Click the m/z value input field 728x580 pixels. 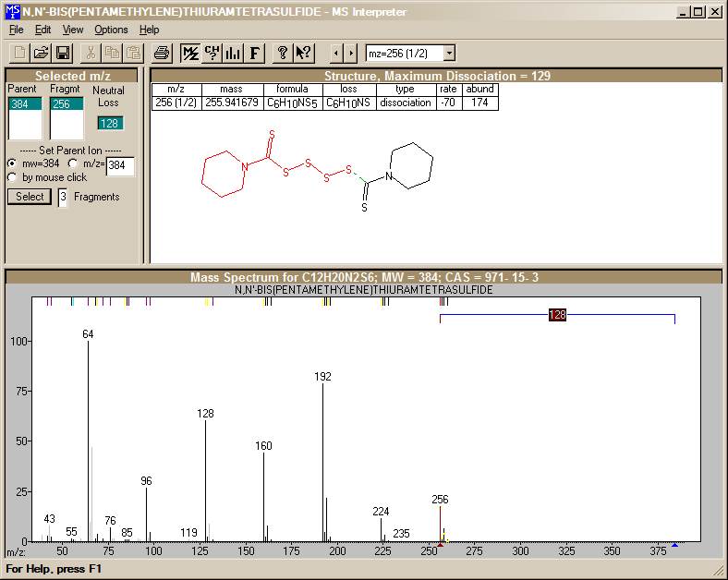[119, 166]
